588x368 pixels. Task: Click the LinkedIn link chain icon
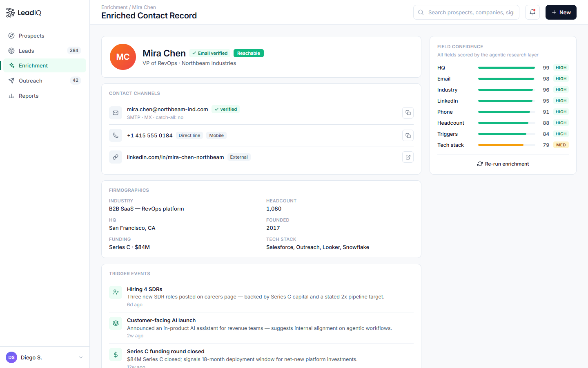(x=116, y=157)
